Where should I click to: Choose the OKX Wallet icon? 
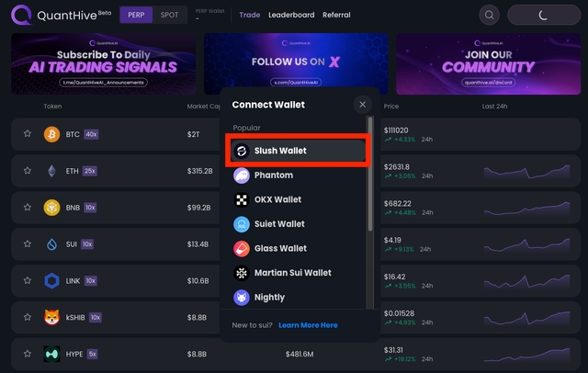coord(242,199)
